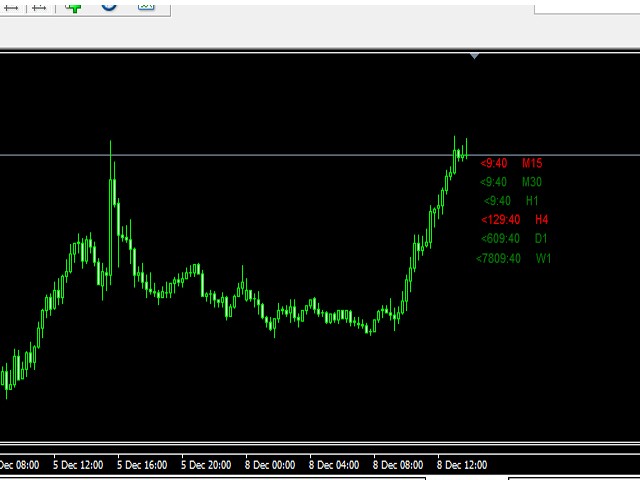Select the red H4 timeframe label
This screenshot has height=480, width=640.
pyautogui.click(x=541, y=220)
